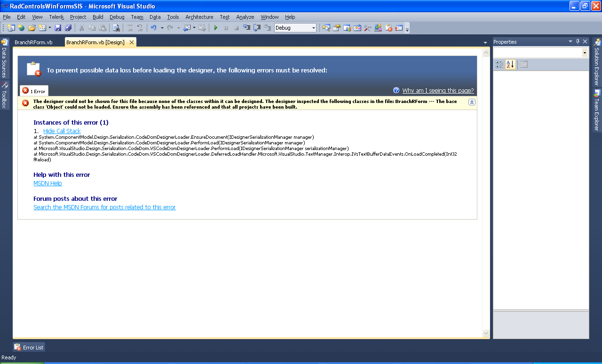Open the MSDN Help link
The width and height of the screenshot is (602, 364).
coord(48,183)
